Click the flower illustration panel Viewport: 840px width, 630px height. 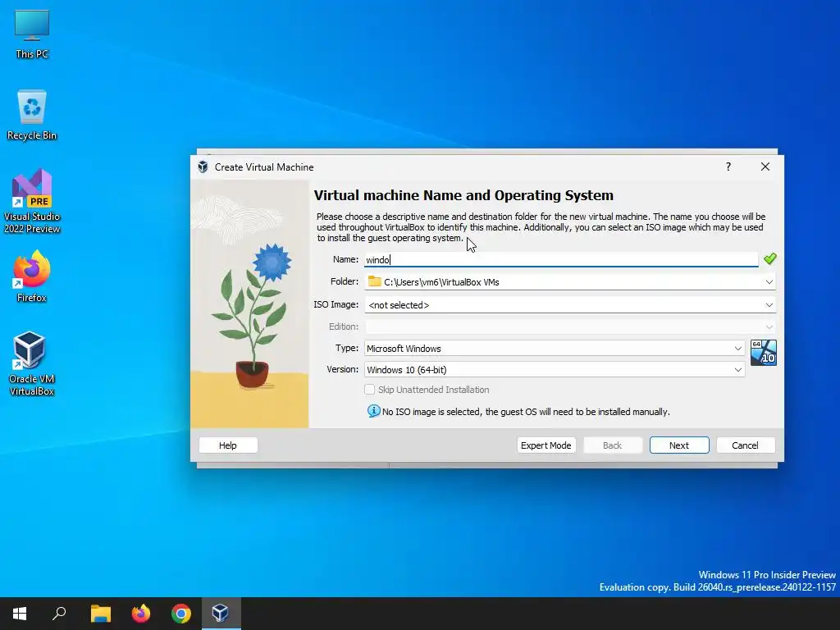click(x=249, y=304)
